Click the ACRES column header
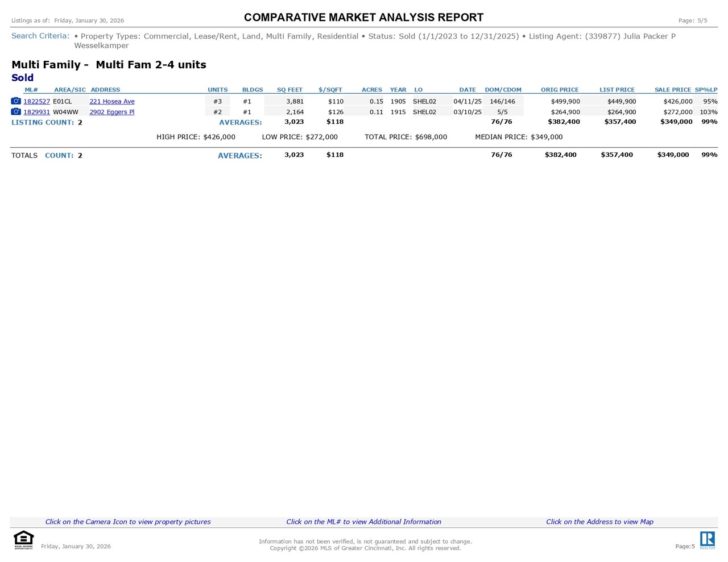728x562 pixels. coord(372,90)
